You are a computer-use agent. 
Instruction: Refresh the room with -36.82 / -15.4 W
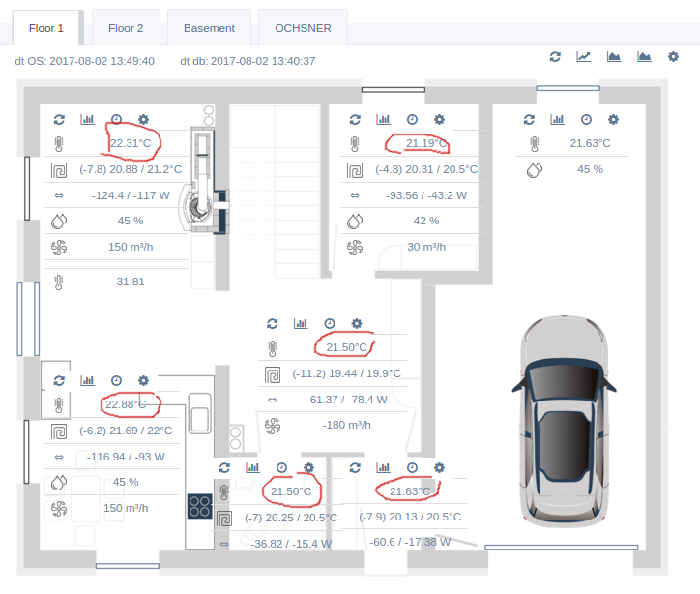224,468
